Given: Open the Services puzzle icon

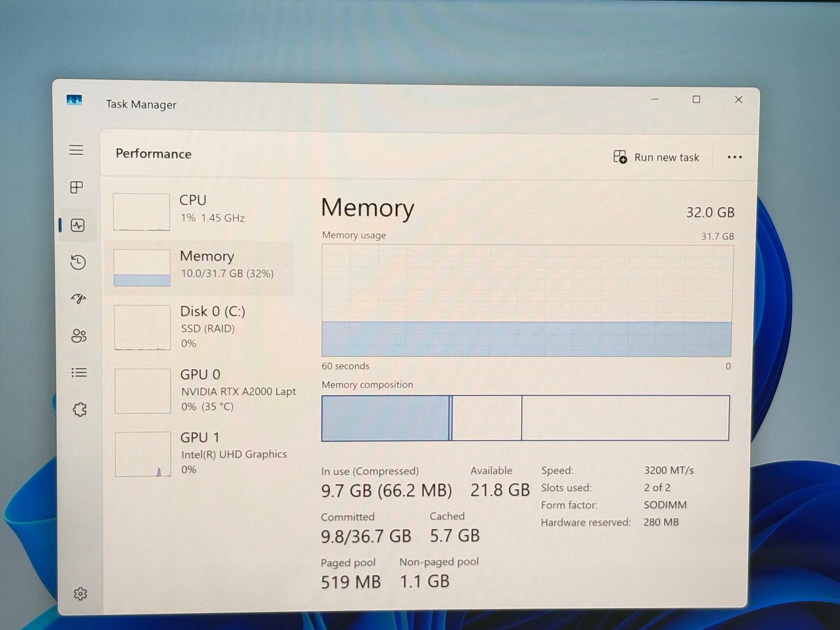Looking at the screenshot, I should (80, 409).
